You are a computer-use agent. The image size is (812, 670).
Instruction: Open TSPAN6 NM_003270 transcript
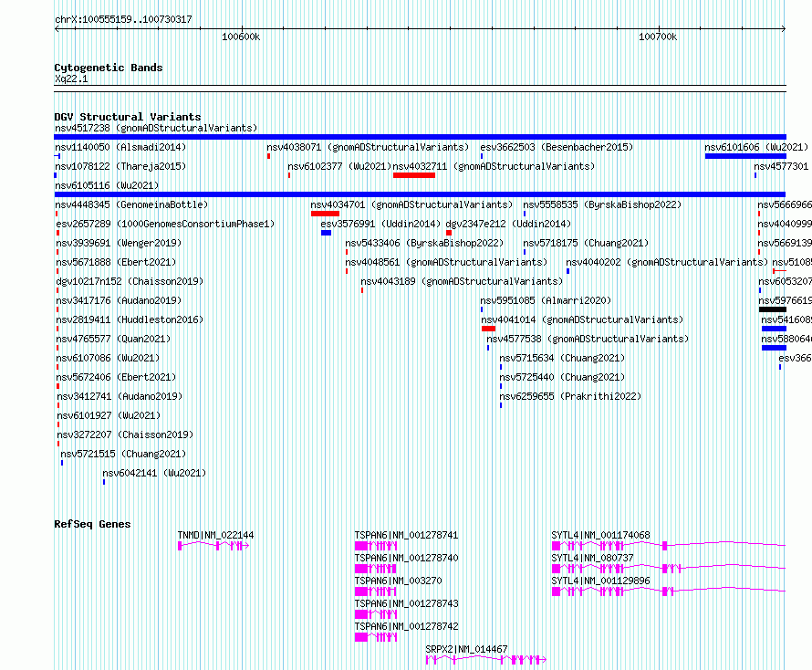(x=376, y=591)
